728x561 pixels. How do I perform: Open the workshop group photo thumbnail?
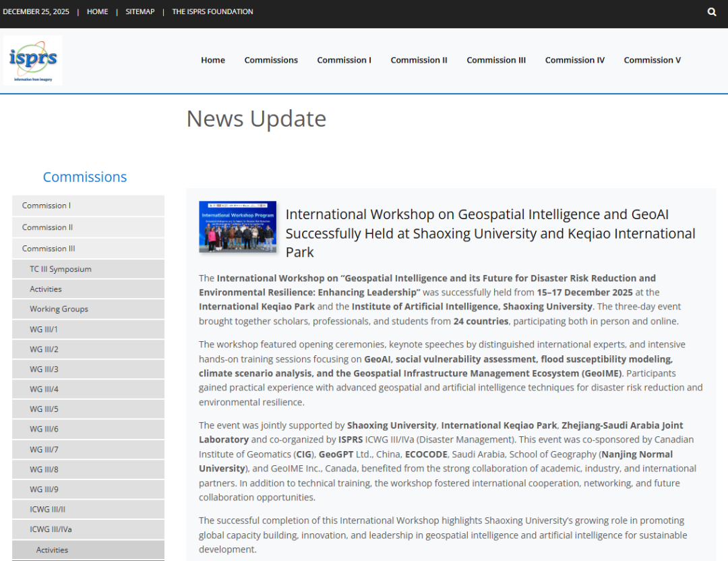pos(237,227)
